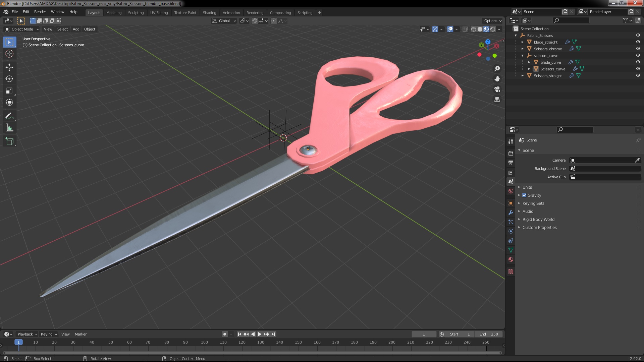Screen dimensions: 644x362
Task: Activate the Transform tool
Action: pyautogui.click(x=9, y=102)
